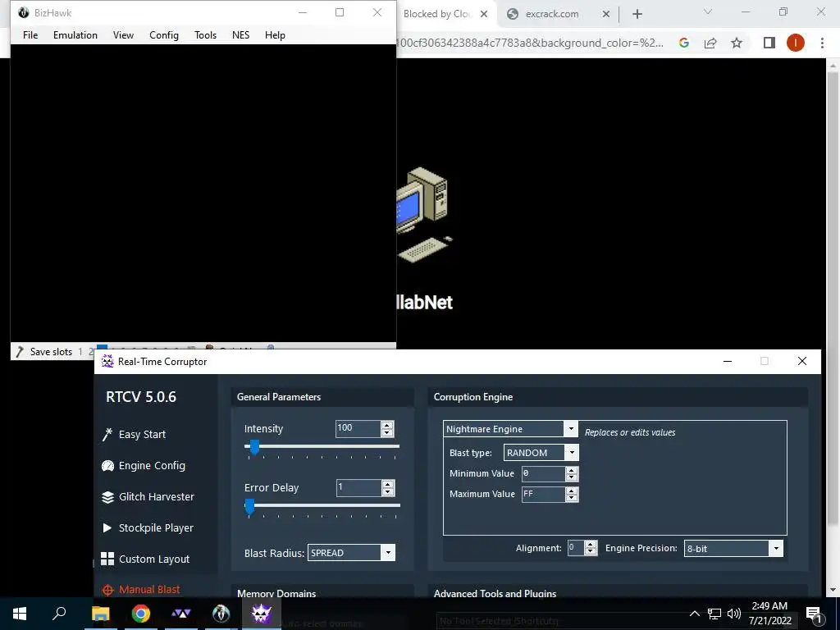Screen dimensions: 840x630
Task: Click the Intensity slider handle
Action: click(255, 447)
